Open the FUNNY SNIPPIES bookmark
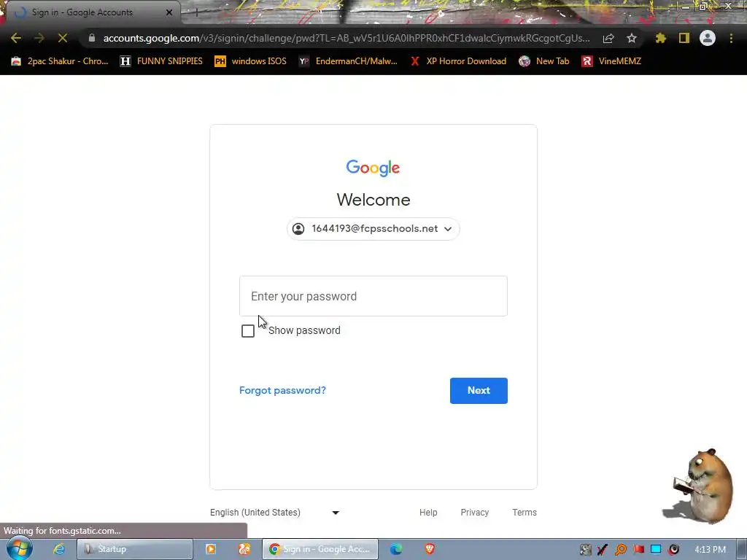 [x=161, y=61]
